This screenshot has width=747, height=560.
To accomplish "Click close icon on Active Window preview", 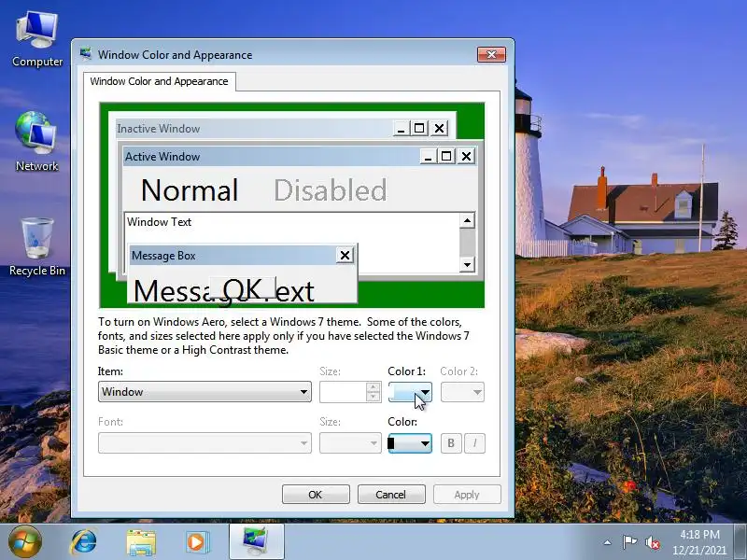I will point(466,156).
